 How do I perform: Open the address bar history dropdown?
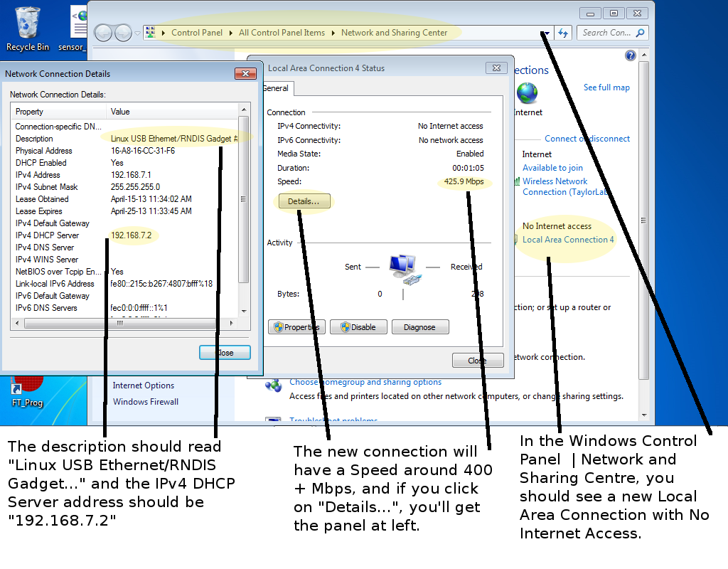pyautogui.click(x=547, y=33)
